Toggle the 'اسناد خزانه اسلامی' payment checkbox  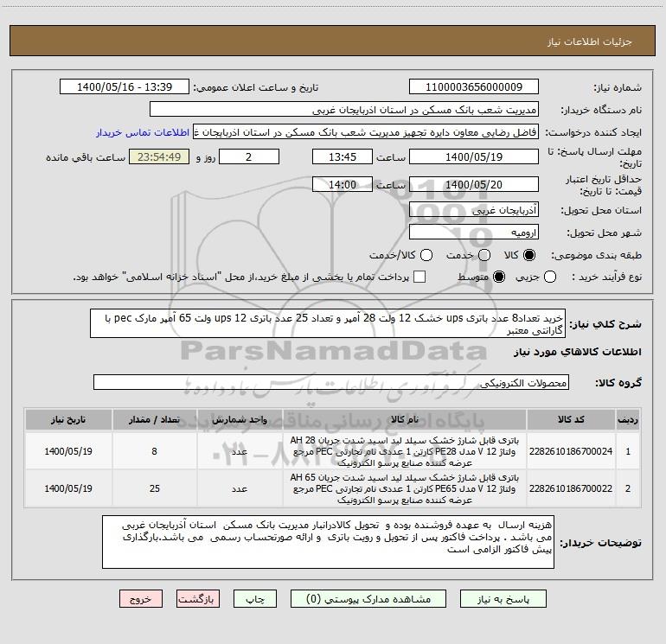pos(419,277)
